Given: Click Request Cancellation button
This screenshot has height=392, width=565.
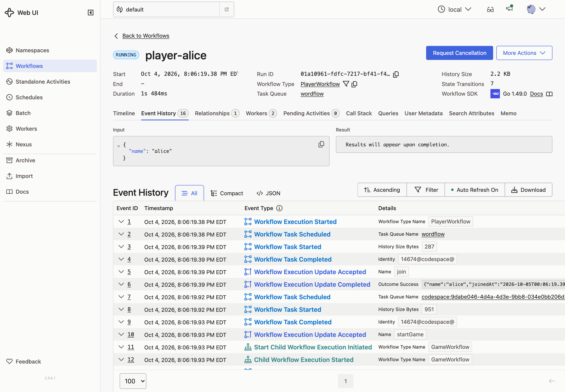Looking at the screenshot, I should click(x=459, y=53).
